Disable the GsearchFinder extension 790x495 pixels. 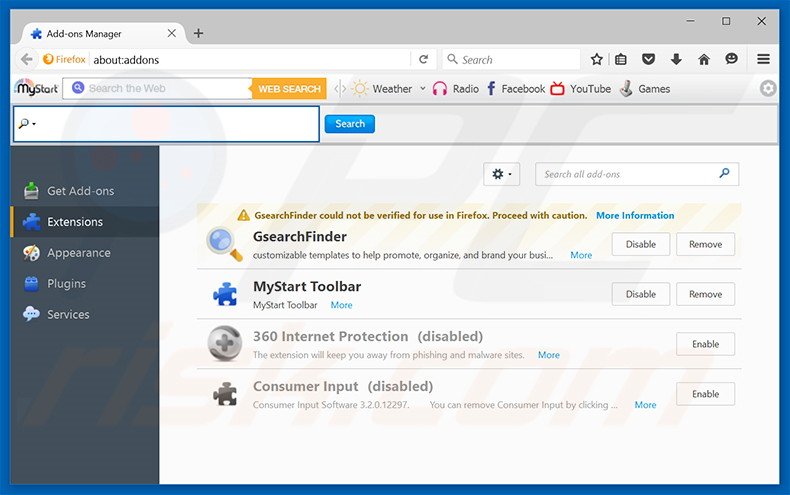[641, 244]
